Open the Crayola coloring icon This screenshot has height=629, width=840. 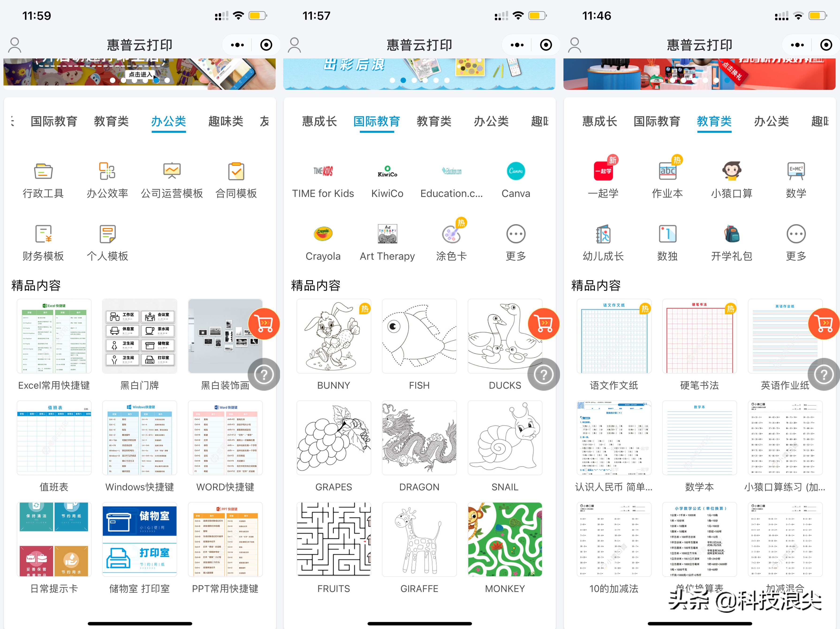322,235
